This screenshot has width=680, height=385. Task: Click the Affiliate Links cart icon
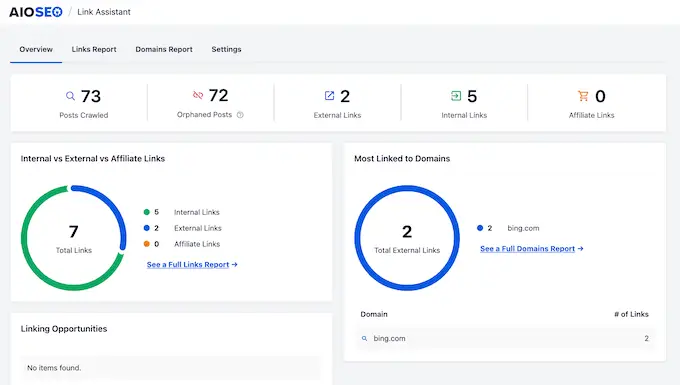(x=583, y=95)
